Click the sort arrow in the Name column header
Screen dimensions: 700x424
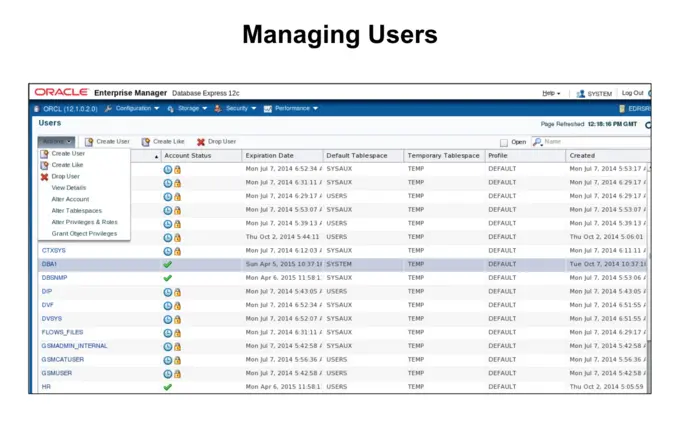tap(156, 157)
